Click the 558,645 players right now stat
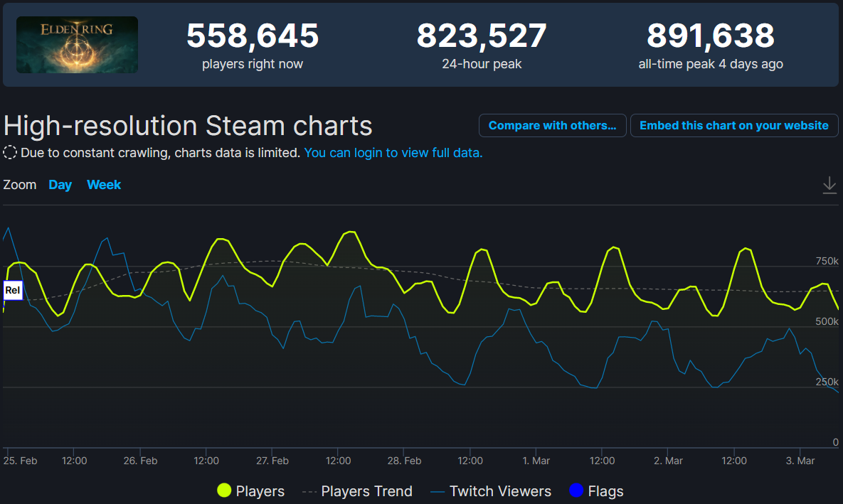Image resolution: width=843 pixels, height=504 pixels. click(x=253, y=36)
